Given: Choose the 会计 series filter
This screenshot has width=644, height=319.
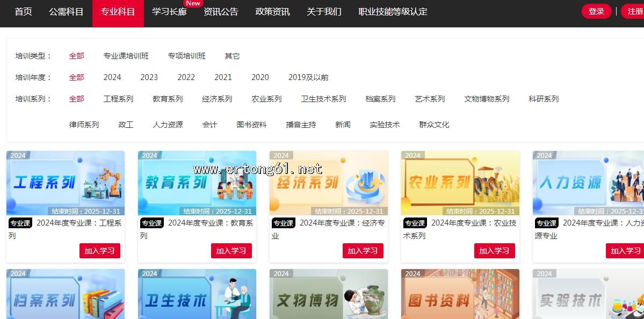Looking at the screenshot, I should pyautogui.click(x=209, y=125).
